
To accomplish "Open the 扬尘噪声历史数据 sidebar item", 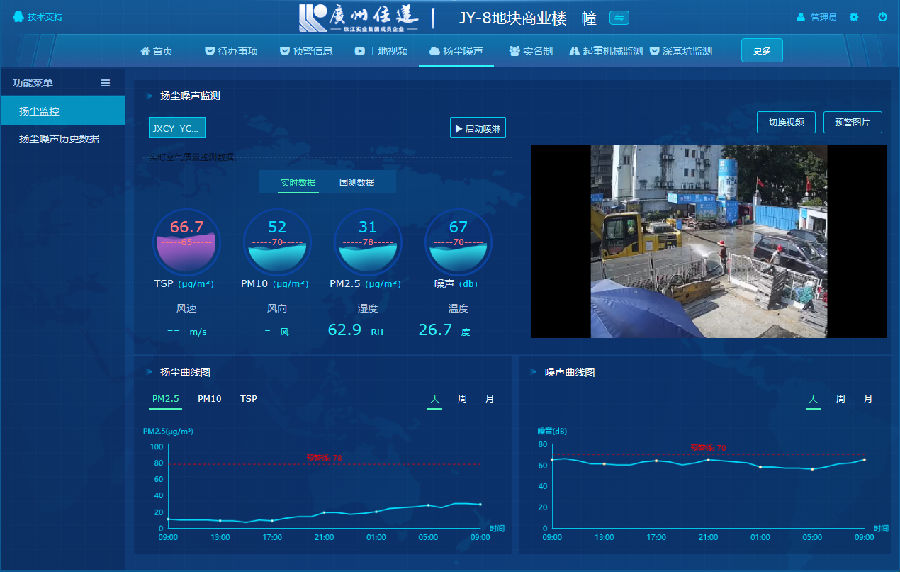I will coord(59,139).
